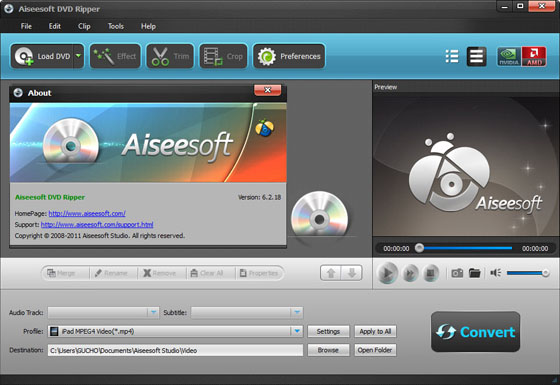Move item up with arrow button

coord(331,273)
